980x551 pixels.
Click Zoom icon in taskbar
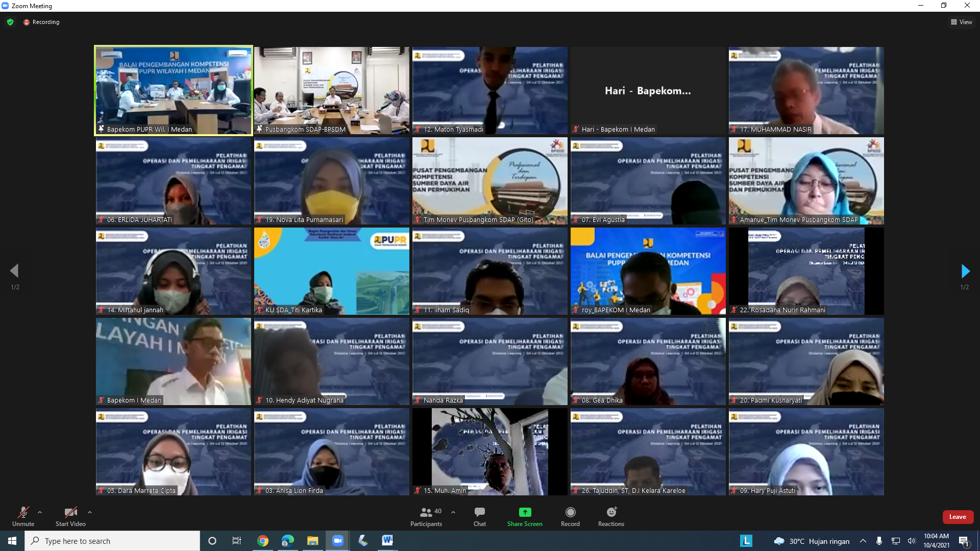click(338, 541)
